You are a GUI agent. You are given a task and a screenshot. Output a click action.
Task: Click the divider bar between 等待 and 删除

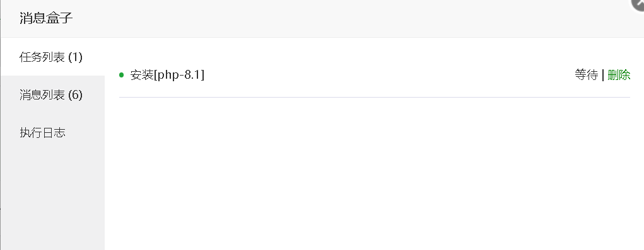click(x=602, y=75)
